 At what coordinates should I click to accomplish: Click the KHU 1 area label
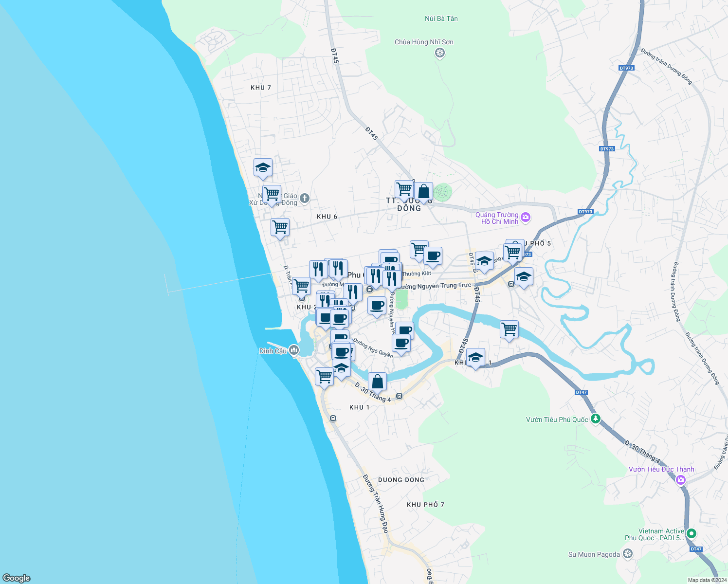359,407
